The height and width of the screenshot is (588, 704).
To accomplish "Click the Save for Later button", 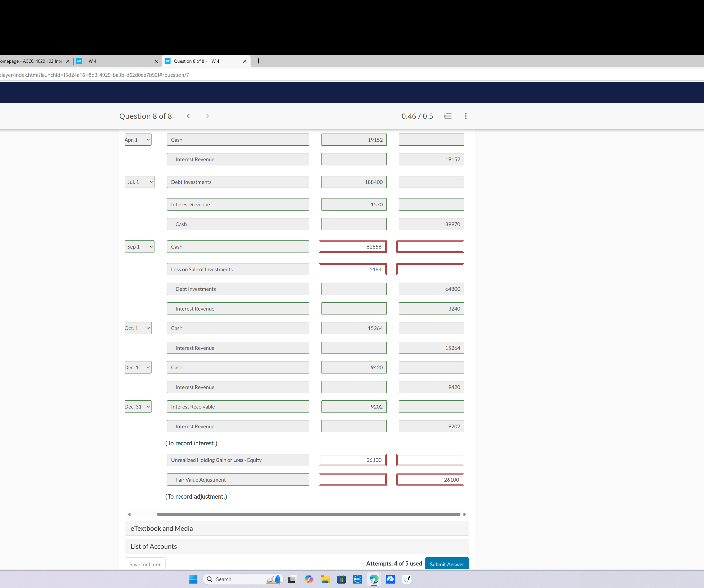I will [145, 564].
